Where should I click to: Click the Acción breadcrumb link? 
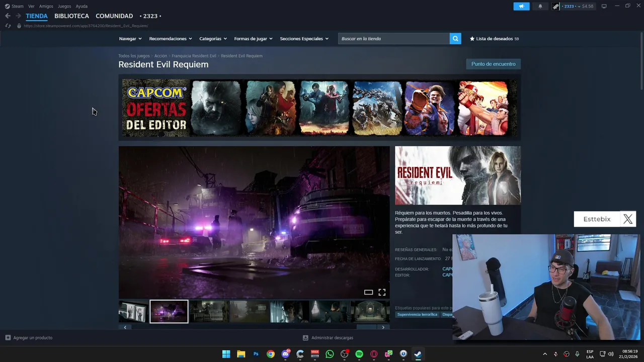coord(160,56)
